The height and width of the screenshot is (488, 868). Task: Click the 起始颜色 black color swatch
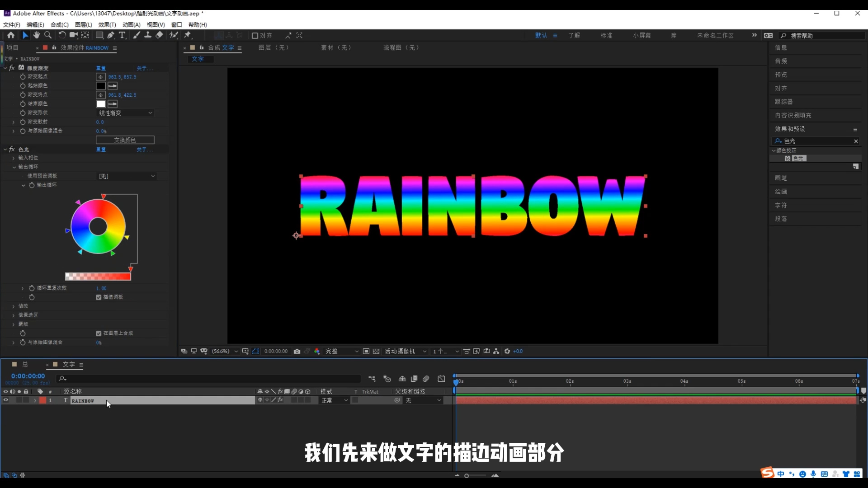point(100,86)
